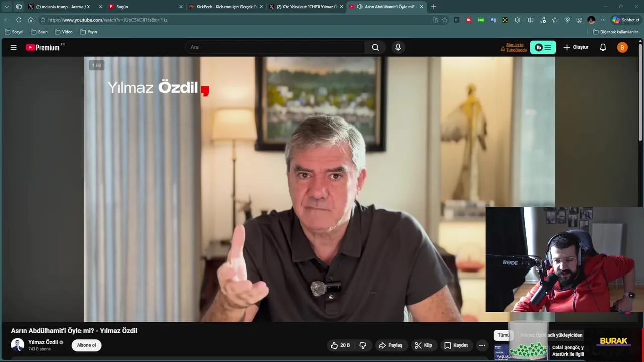This screenshot has height=362, width=644.
Task: Mute audio on the playing YouTube tab
Action: coord(359,7)
